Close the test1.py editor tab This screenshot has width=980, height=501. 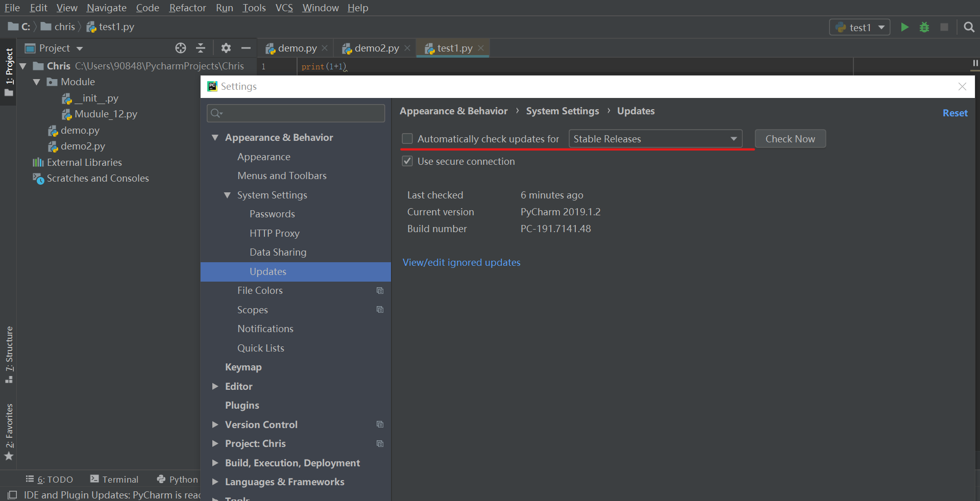(x=481, y=48)
